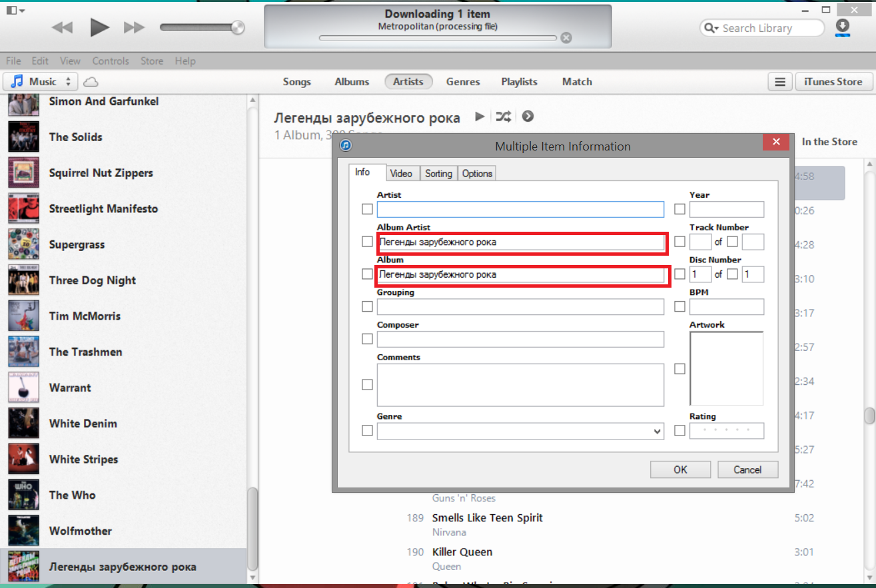Switch to the Match view
The width and height of the screenshot is (876, 588).
pyautogui.click(x=577, y=81)
